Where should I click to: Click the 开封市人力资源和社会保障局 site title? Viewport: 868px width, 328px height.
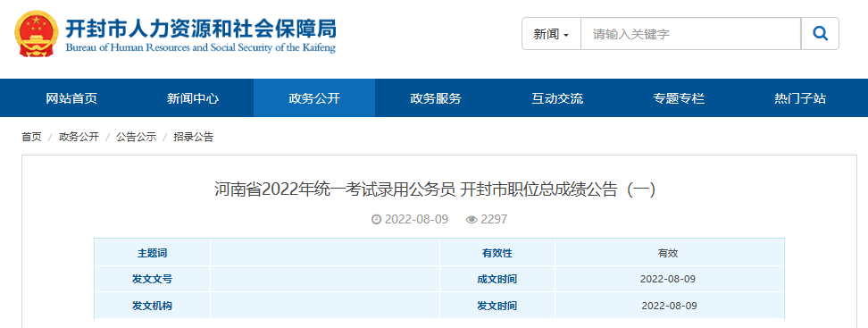point(201,28)
